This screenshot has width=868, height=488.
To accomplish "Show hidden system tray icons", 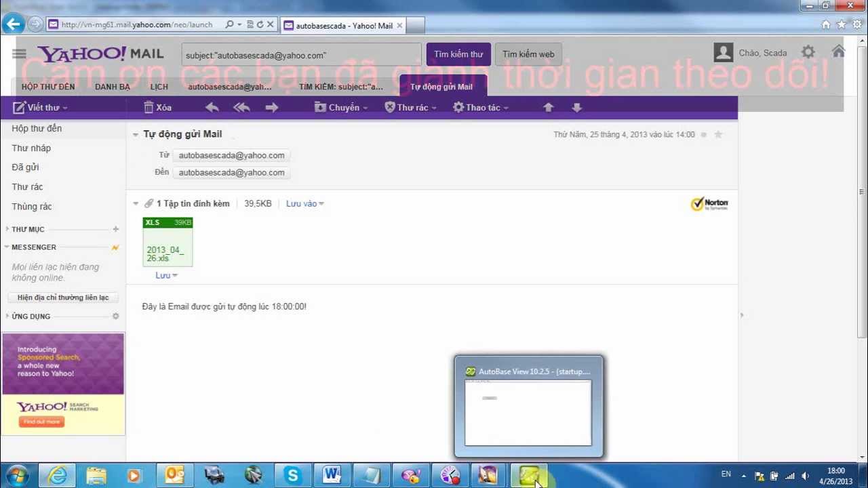I will (744, 476).
